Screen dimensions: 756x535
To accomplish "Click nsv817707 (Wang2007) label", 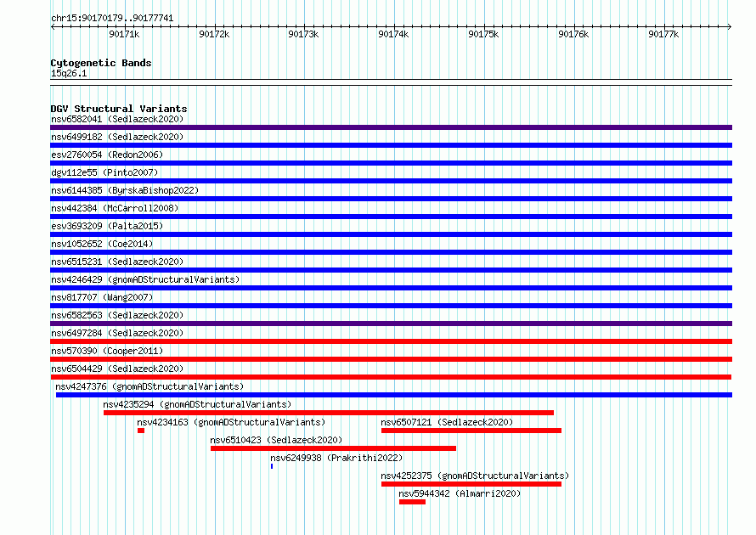I will coord(102,297).
